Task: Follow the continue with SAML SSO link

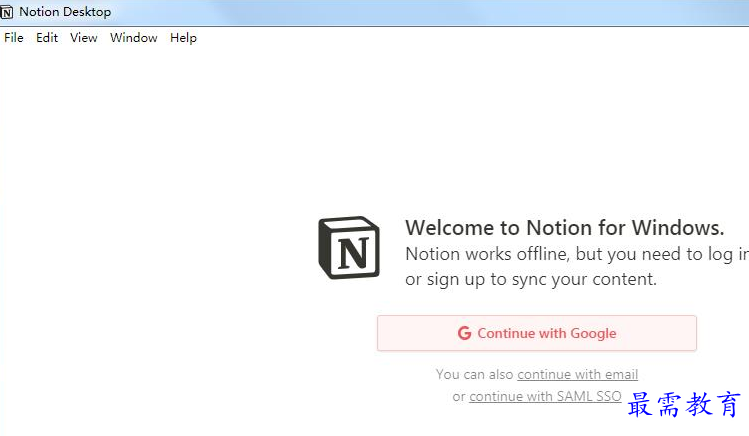Action: (545, 396)
